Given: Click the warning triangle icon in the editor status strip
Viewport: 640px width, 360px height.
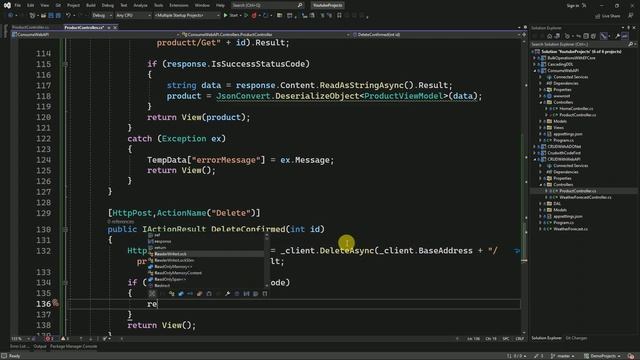Looking at the screenshot, I should [x=64, y=339].
